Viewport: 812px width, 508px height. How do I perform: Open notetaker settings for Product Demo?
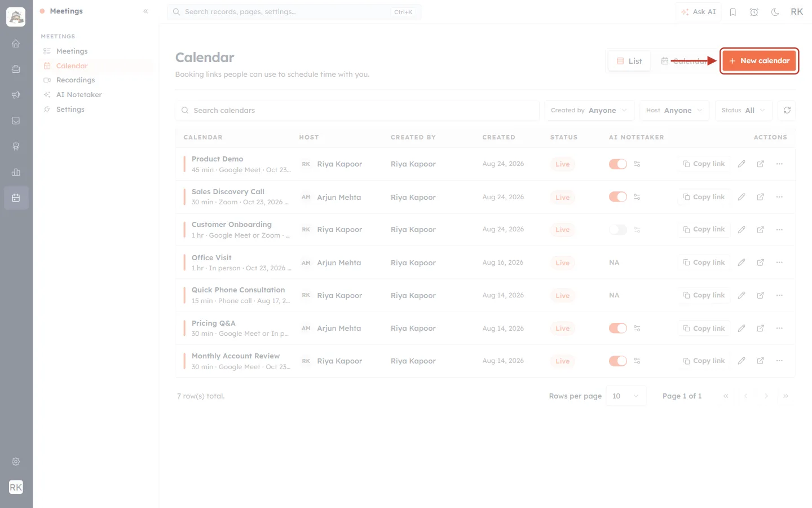pos(637,164)
